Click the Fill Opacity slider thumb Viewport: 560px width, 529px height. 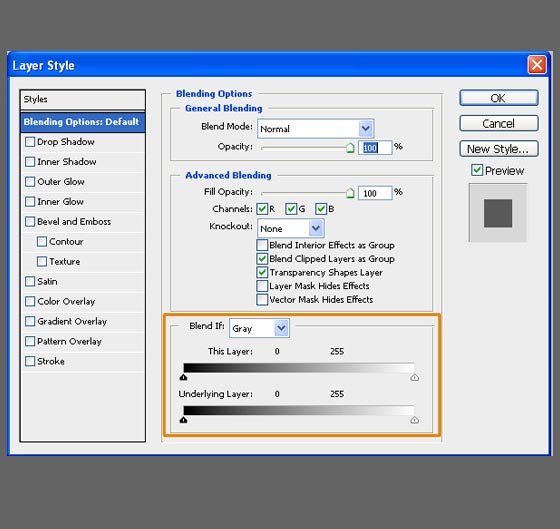(350, 193)
